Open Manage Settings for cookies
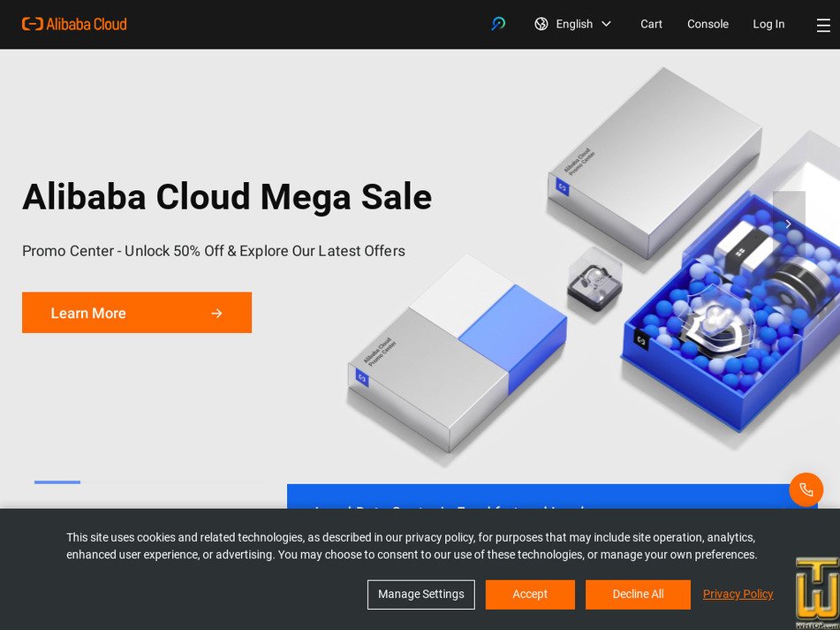Screen dimensions: 840x630 point(421,594)
